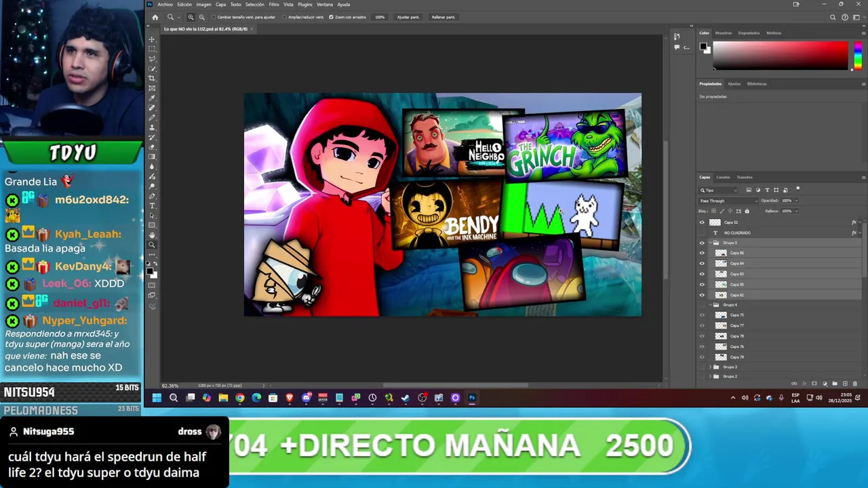Select the Type (T) tool

coord(152,205)
